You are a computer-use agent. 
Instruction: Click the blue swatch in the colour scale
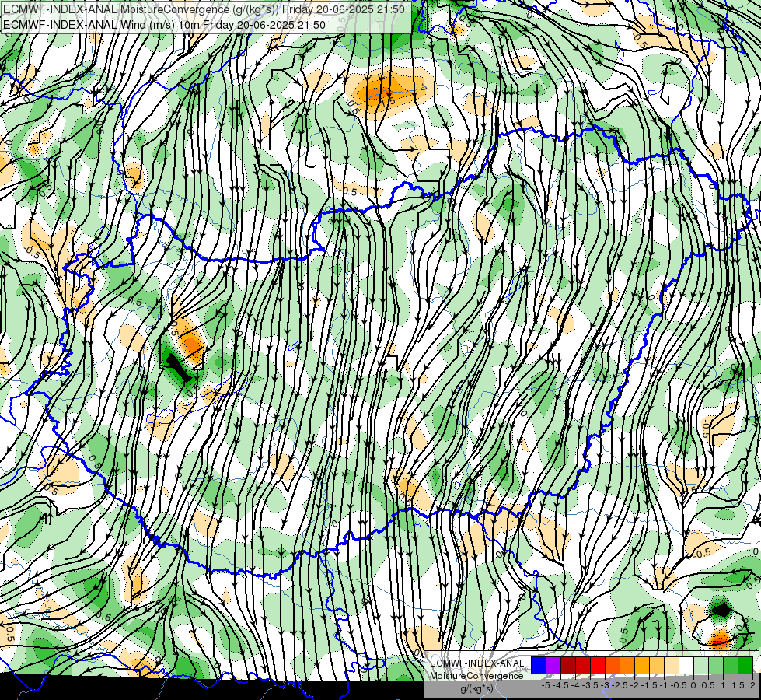[x=539, y=666]
